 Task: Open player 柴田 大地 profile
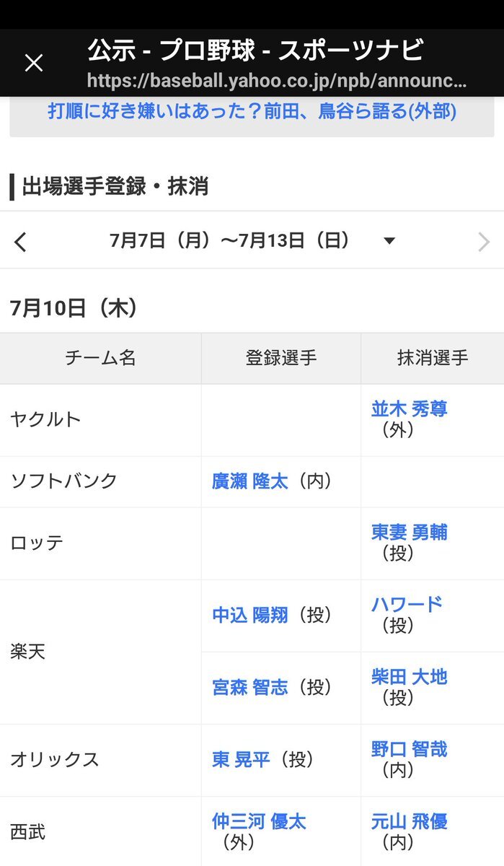(410, 677)
